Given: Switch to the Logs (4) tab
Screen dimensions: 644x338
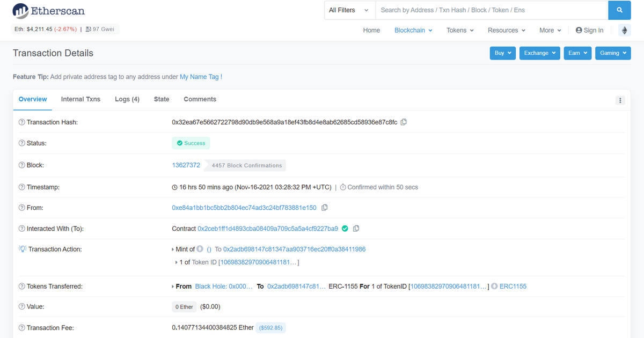Looking at the screenshot, I should pos(127,99).
